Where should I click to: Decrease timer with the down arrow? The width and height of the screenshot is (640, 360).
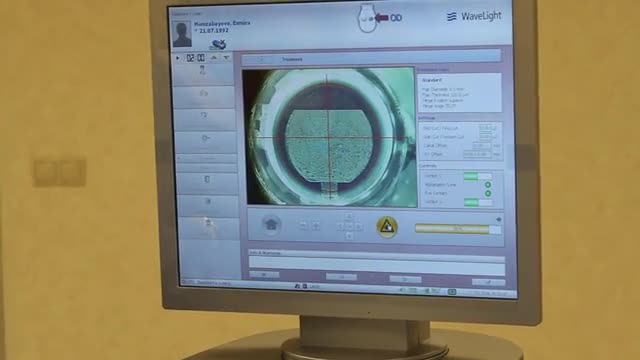coord(227,58)
